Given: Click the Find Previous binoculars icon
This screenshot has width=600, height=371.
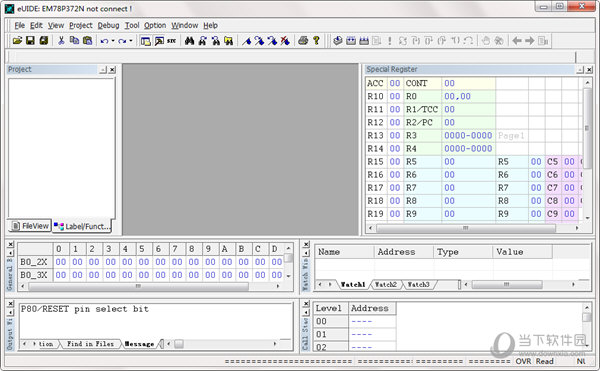Looking at the screenshot, I should [216, 41].
